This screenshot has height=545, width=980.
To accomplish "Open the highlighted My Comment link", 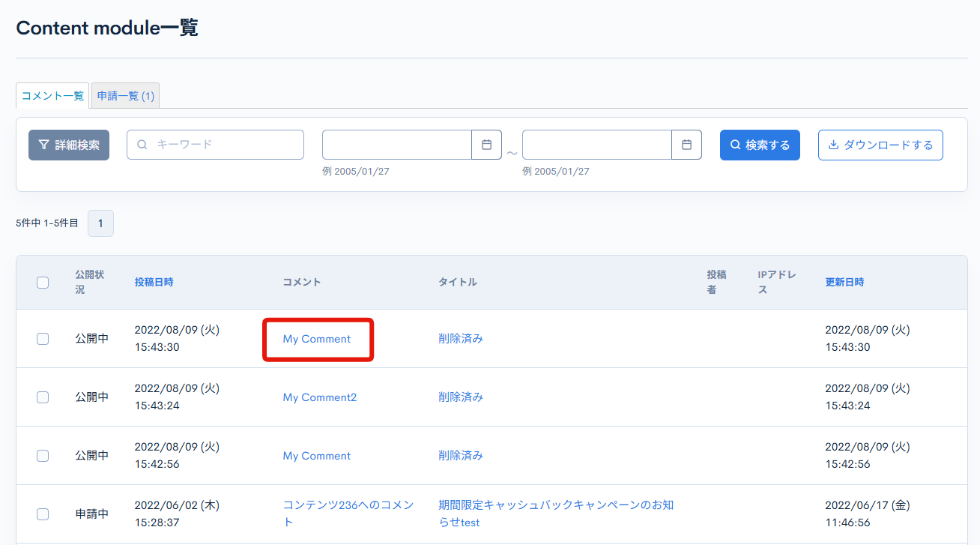I will point(316,339).
